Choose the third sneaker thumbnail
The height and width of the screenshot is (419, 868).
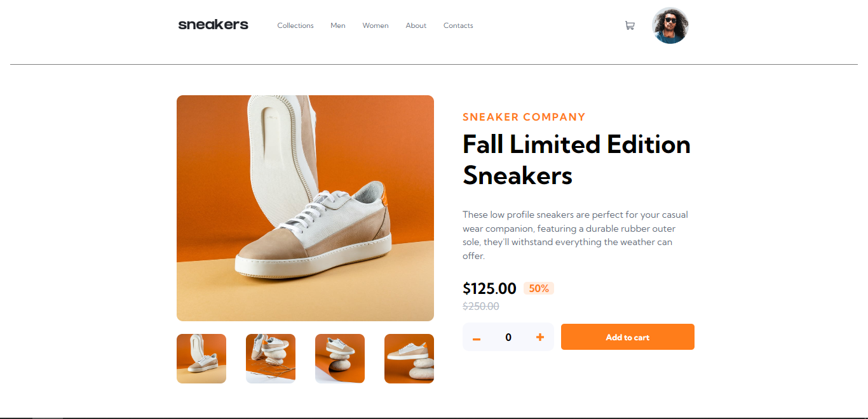(340, 359)
